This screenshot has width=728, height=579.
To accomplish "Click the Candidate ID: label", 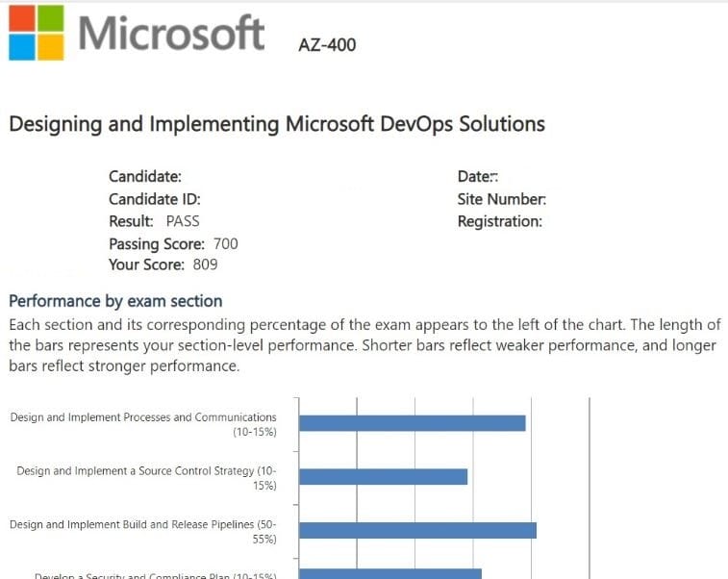I will (x=155, y=199).
